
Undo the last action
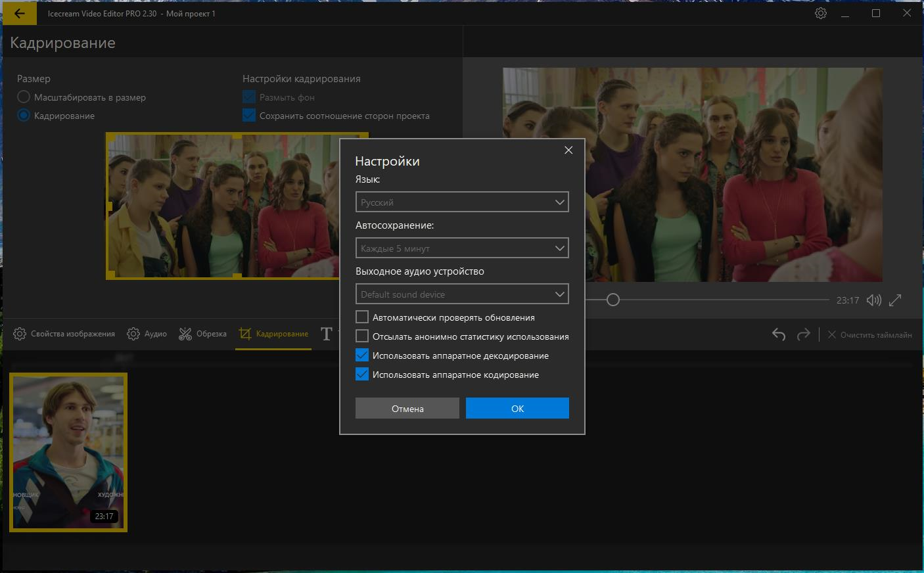[x=779, y=334]
